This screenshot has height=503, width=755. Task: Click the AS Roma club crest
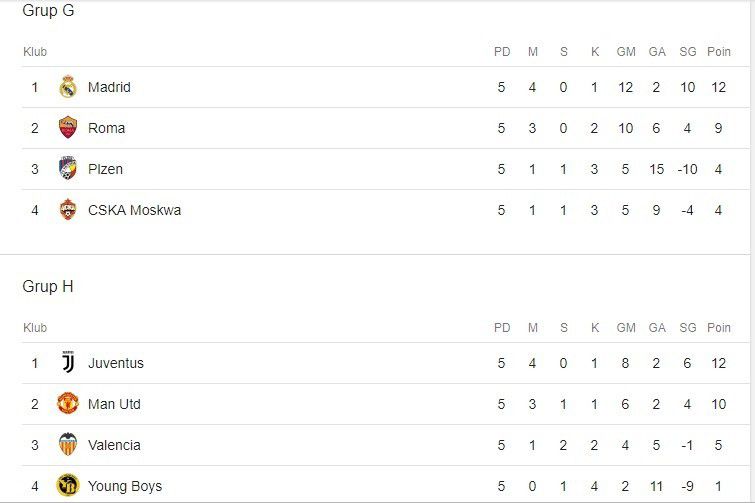coord(68,128)
